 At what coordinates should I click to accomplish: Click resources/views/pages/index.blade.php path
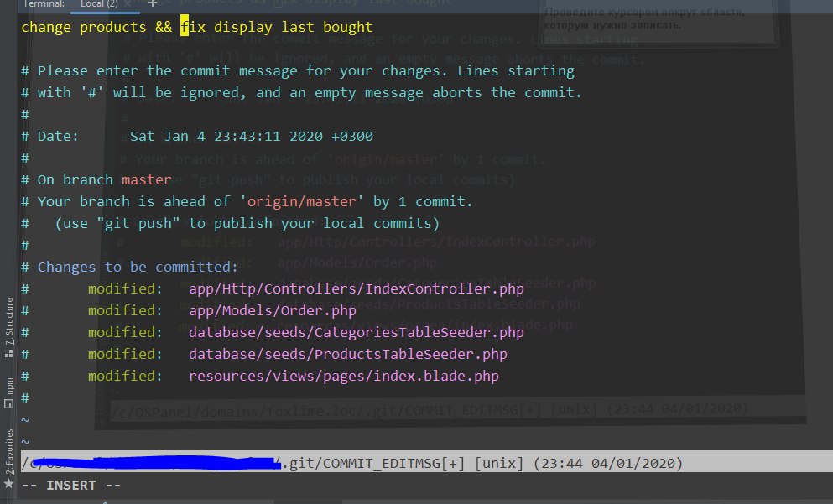344,376
